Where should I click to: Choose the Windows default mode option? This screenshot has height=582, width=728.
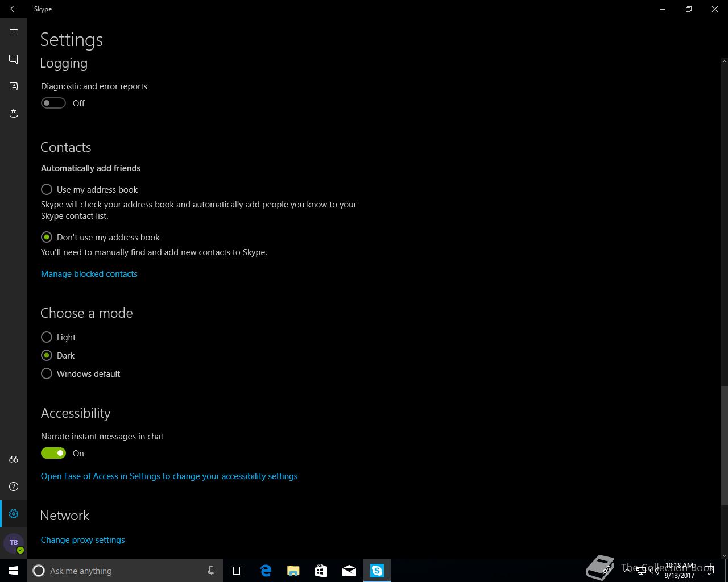81,374
